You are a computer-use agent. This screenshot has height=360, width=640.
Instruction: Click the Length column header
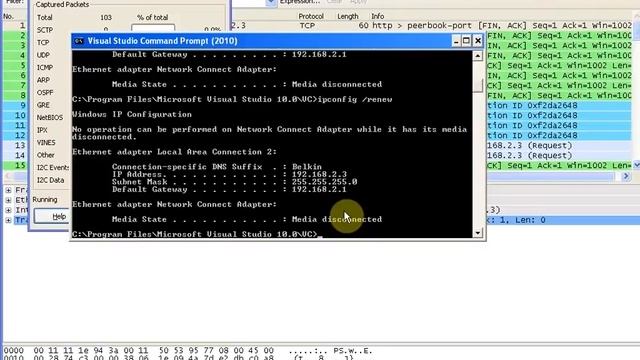pyautogui.click(x=348, y=16)
